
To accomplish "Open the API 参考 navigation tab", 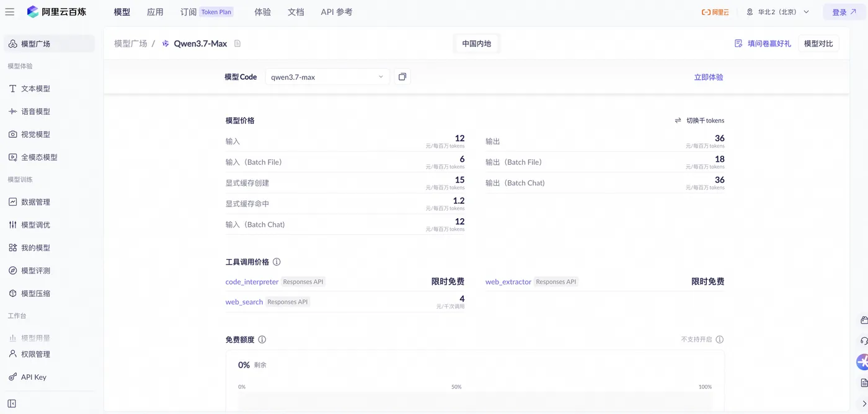I will click(x=337, y=12).
